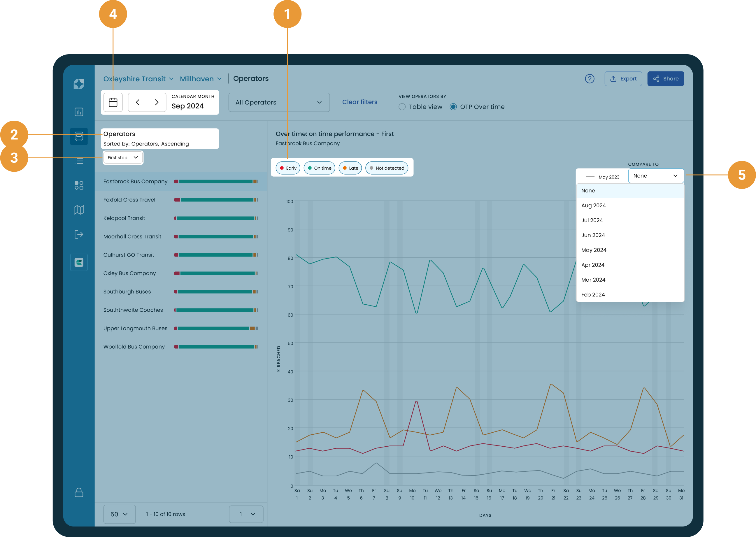Click the help question mark icon
The height and width of the screenshot is (537, 756).
tap(589, 79)
